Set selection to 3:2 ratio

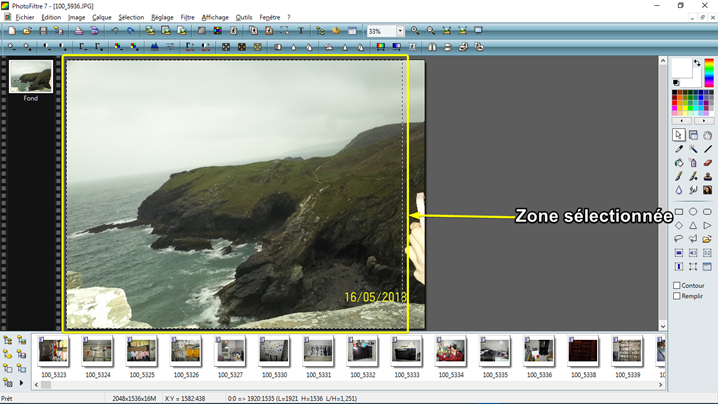pyautogui.click(x=707, y=253)
